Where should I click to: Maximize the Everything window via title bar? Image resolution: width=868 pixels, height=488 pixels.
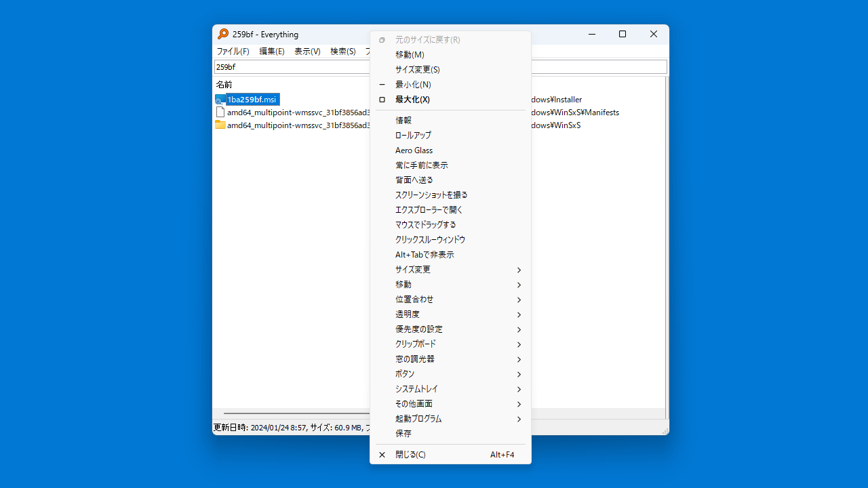[623, 34]
